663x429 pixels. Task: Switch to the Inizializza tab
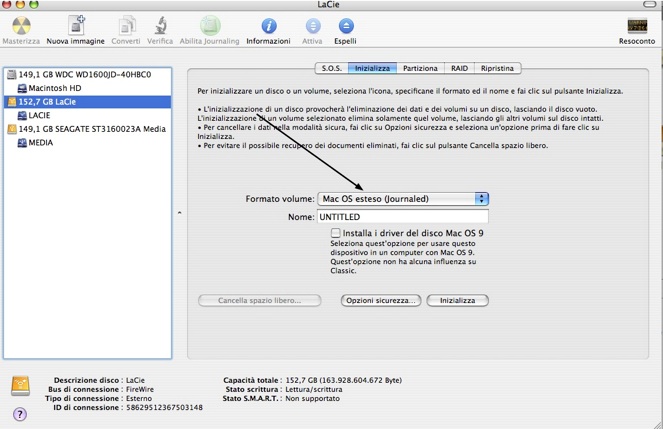coord(373,68)
